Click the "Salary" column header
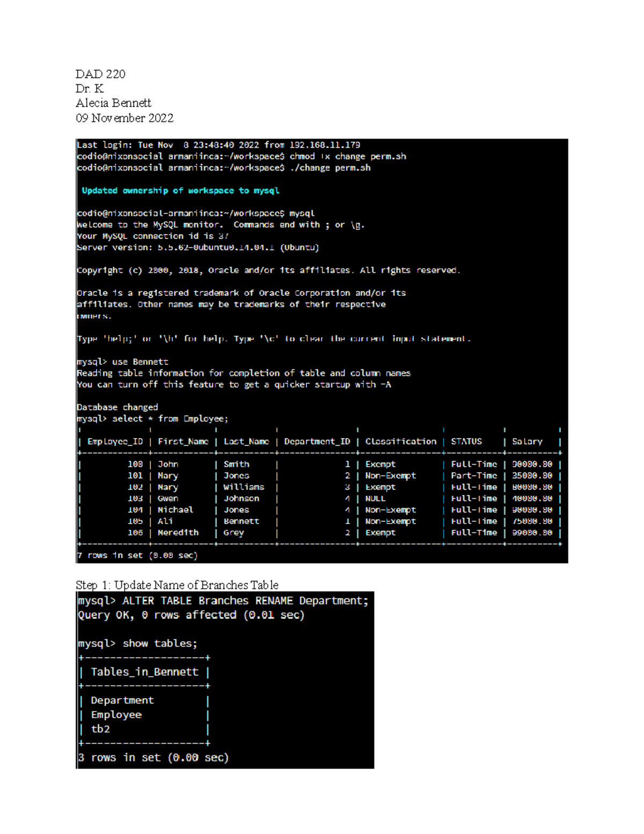Viewport: 644px width, 834px height. click(x=526, y=441)
